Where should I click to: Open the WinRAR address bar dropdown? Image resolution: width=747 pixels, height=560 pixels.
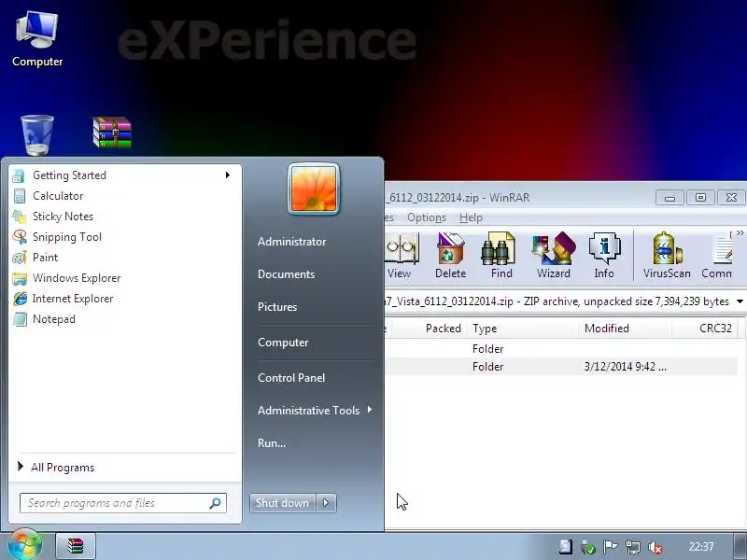pos(740,301)
